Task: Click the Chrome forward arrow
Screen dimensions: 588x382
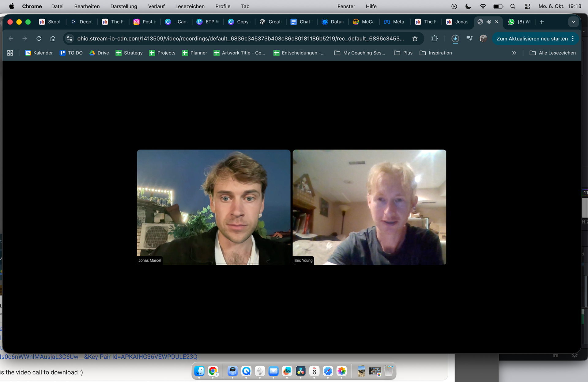Action: (x=25, y=39)
